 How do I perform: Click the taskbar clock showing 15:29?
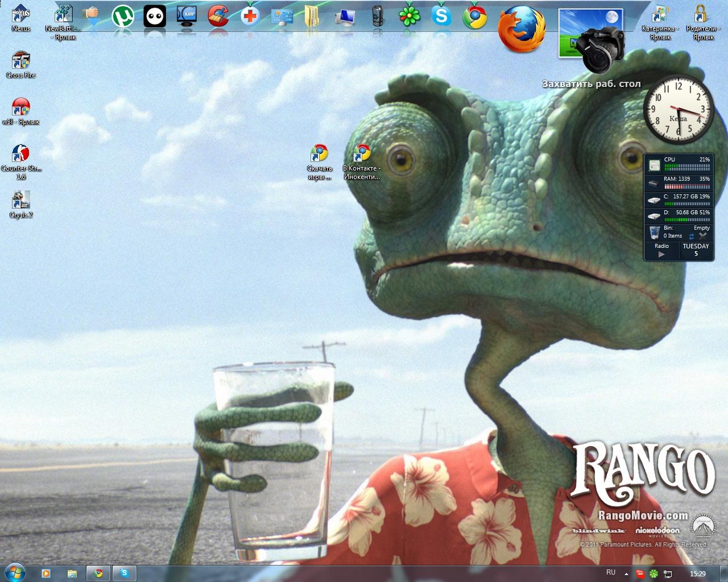(697, 574)
